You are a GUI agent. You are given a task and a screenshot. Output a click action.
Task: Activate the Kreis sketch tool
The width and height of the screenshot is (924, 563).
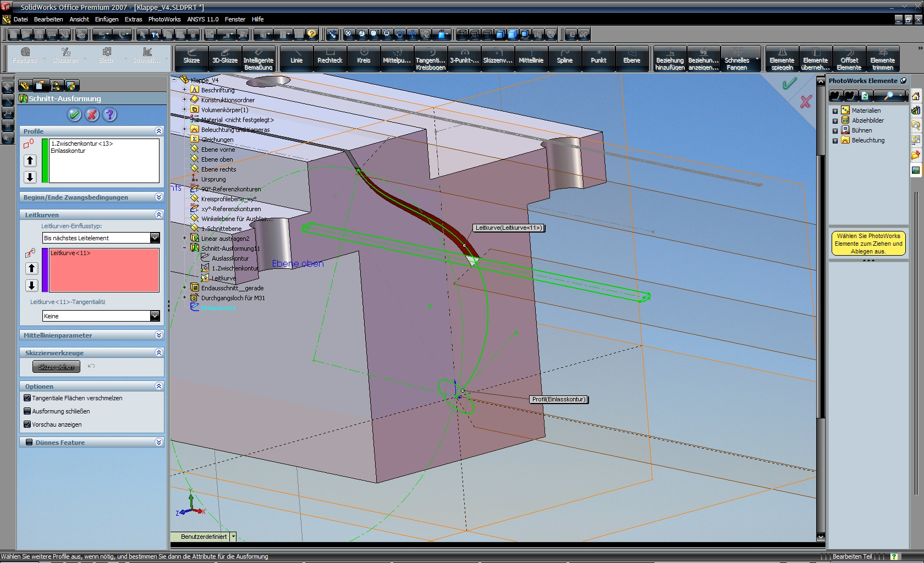point(364,59)
